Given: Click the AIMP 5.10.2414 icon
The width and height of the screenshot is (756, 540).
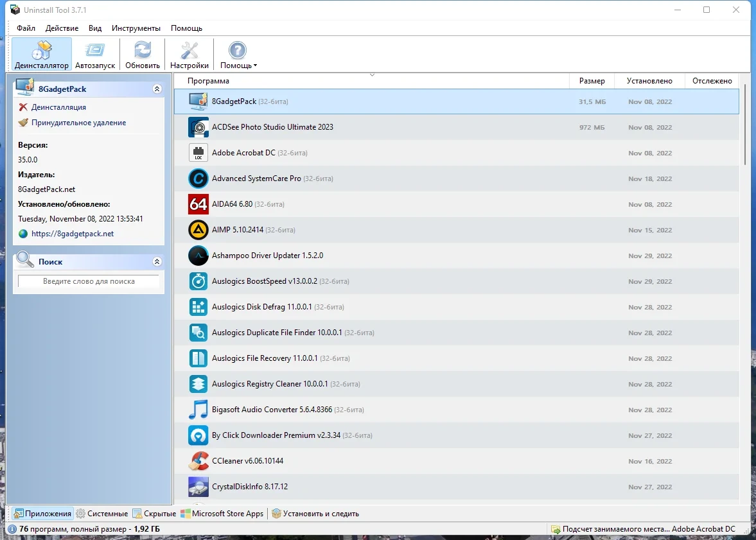Looking at the screenshot, I should click(198, 229).
